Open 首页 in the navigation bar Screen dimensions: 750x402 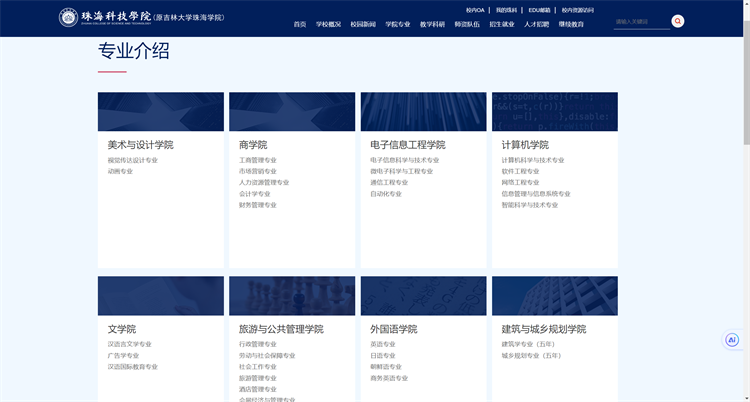coord(300,24)
